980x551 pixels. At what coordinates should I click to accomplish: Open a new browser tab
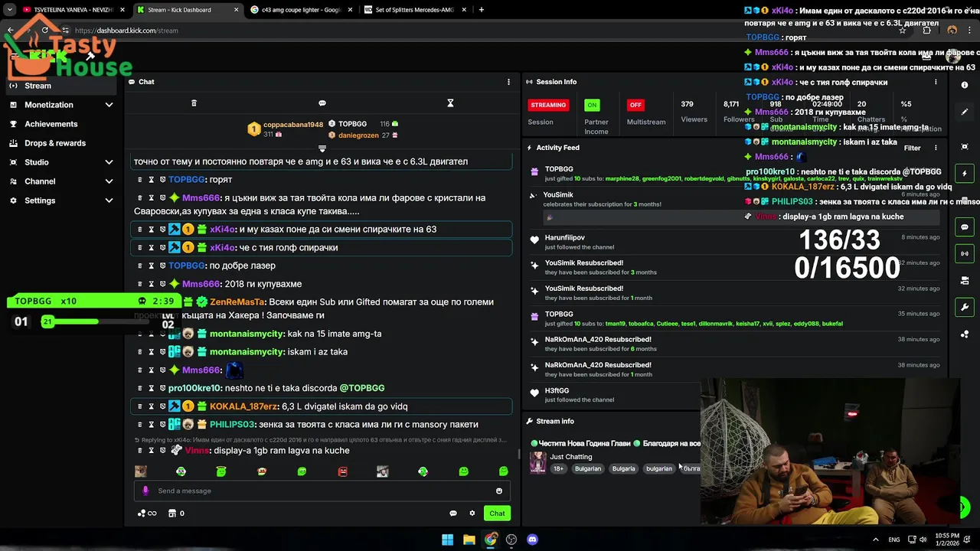click(481, 10)
